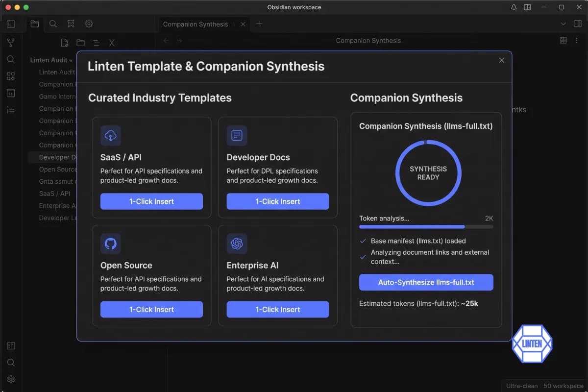This screenshot has width=588, height=392.
Task: Click the grid view icon in note header
Action: [563, 41]
